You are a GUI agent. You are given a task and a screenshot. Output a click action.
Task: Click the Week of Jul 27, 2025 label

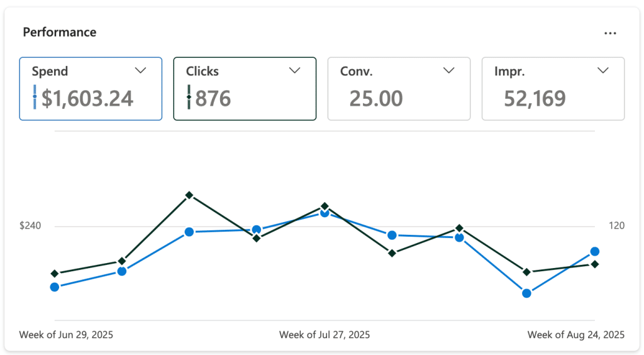[325, 334]
